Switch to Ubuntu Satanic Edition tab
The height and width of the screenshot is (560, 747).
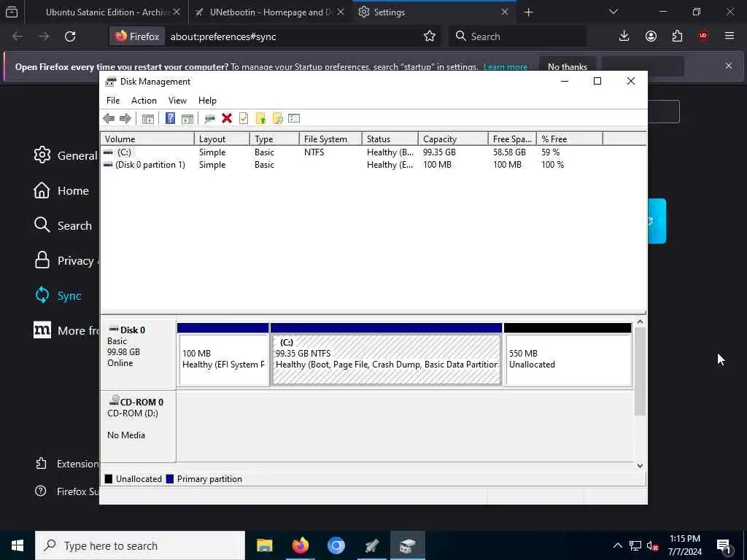click(x=107, y=12)
